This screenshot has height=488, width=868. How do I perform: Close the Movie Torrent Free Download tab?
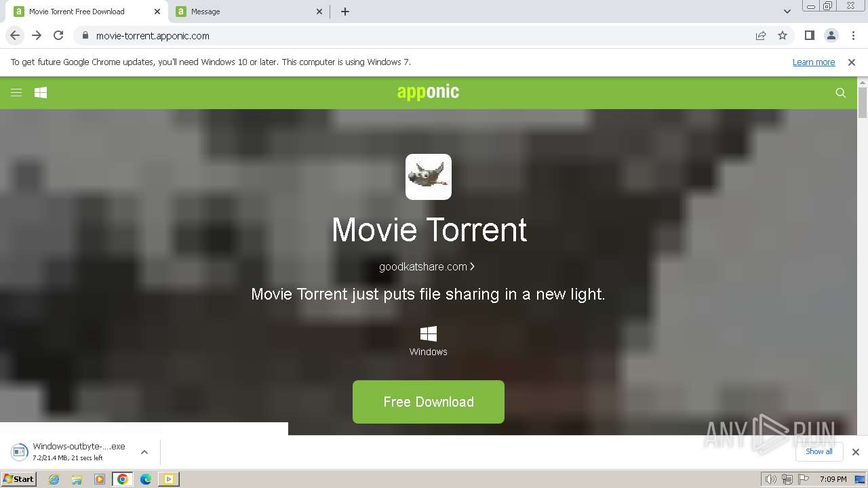(x=157, y=12)
